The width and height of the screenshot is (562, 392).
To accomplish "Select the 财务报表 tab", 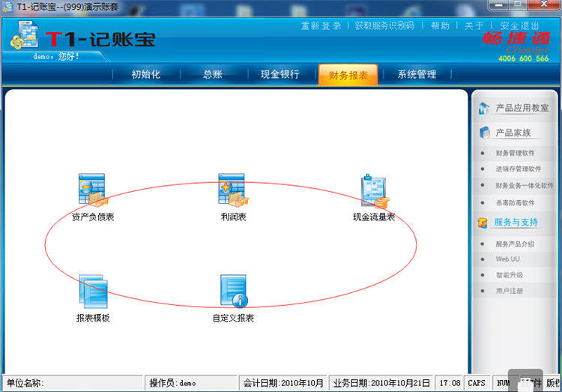I will [x=348, y=75].
